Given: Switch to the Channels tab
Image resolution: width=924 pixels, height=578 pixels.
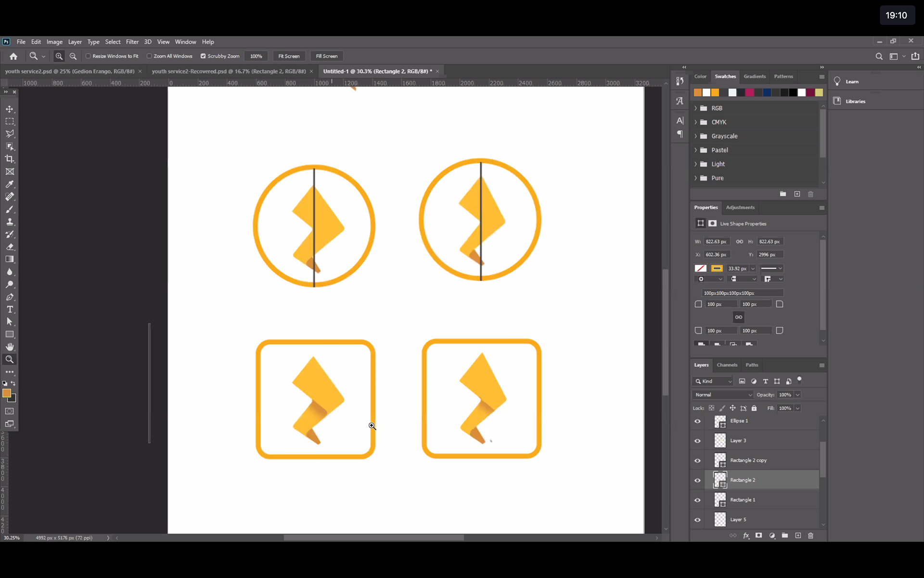Looking at the screenshot, I should coord(727,365).
